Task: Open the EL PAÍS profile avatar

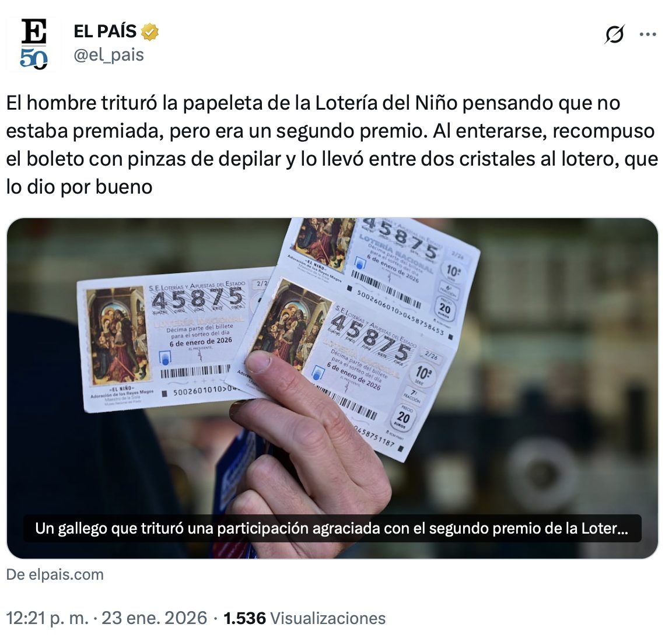Action: point(34,44)
